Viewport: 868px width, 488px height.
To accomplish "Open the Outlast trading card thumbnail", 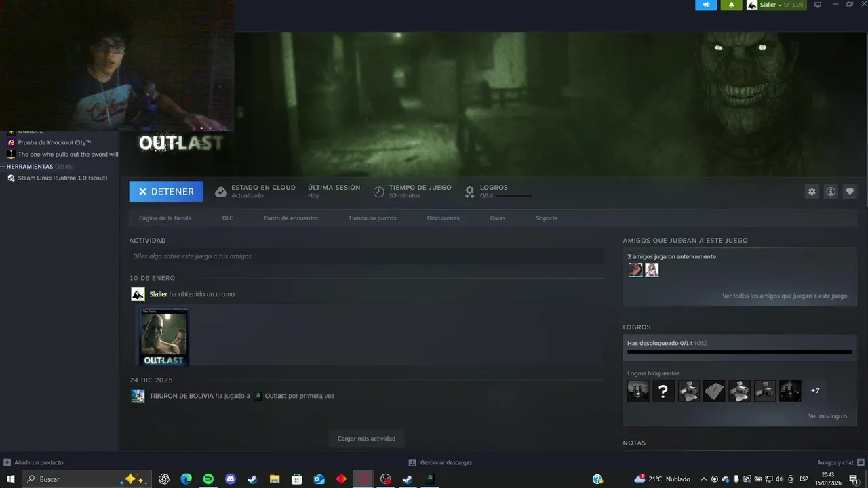I will click(164, 337).
